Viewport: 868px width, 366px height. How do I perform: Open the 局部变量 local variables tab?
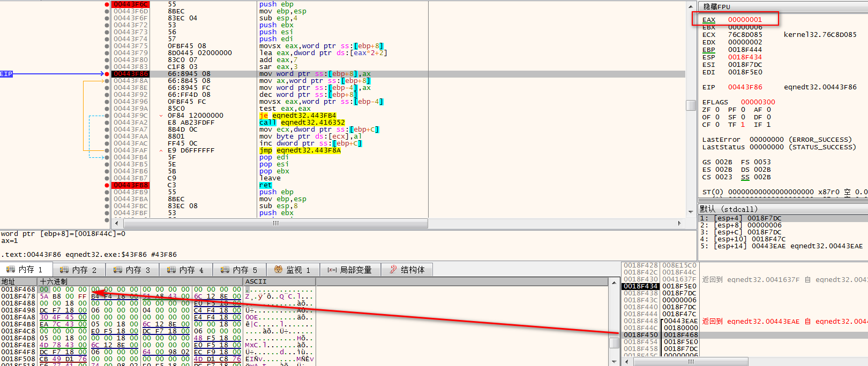click(x=349, y=270)
